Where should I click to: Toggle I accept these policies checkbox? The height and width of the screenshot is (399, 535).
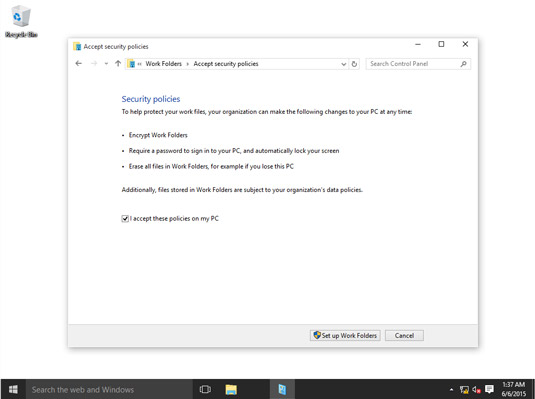coord(125,219)
